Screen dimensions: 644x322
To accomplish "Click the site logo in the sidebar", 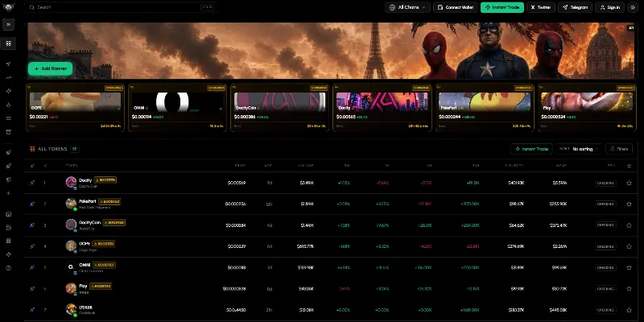I will (x=8, y=7).
